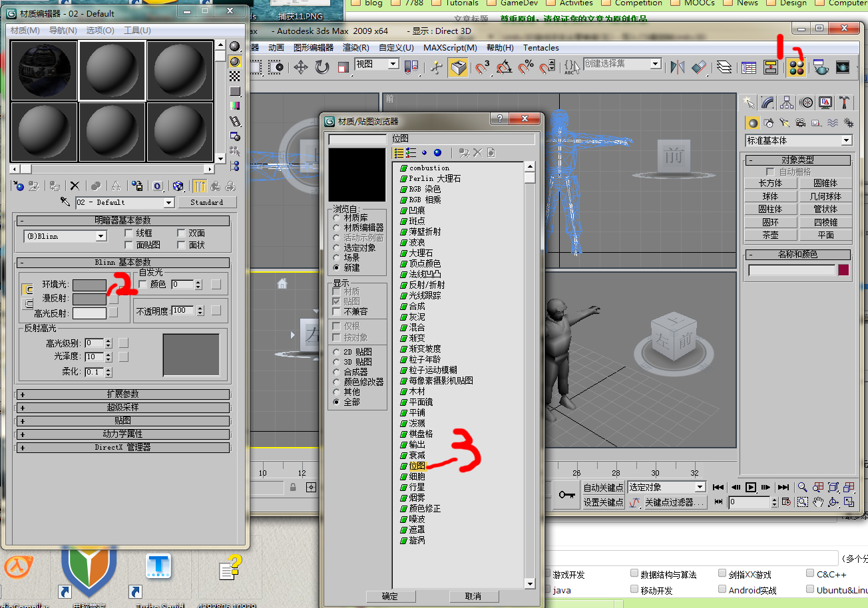The width and height of the screenshot is (868, 608).
Task: Expand the 贴图 (Maps) rollout
Action: (122, 420)
